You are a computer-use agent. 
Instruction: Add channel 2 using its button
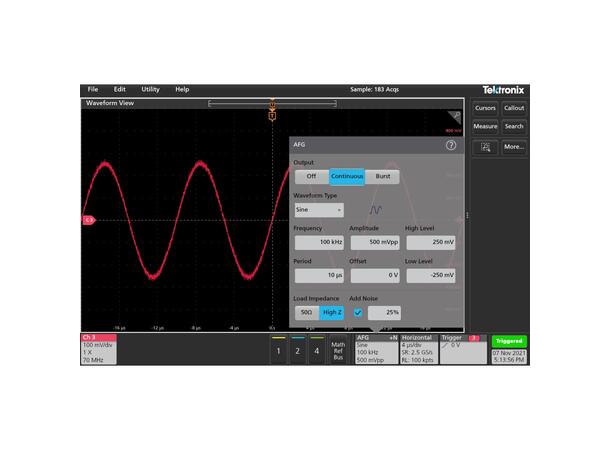pyautogui.click(x=298, y=351)
